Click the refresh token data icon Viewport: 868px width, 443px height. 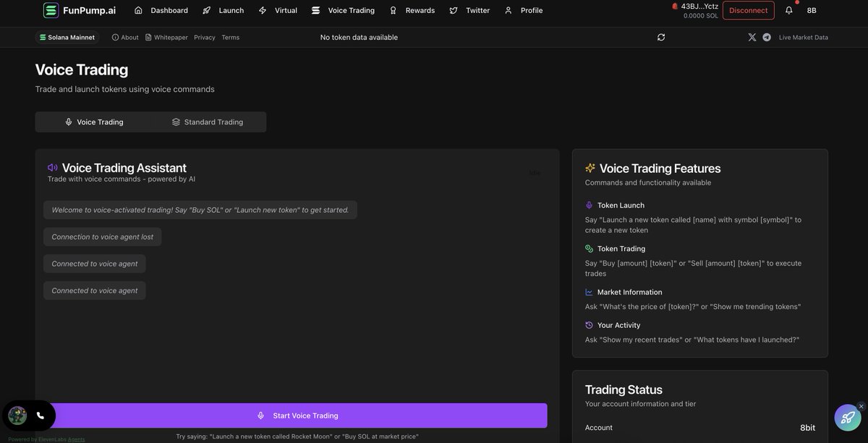(x=661, y=37)
